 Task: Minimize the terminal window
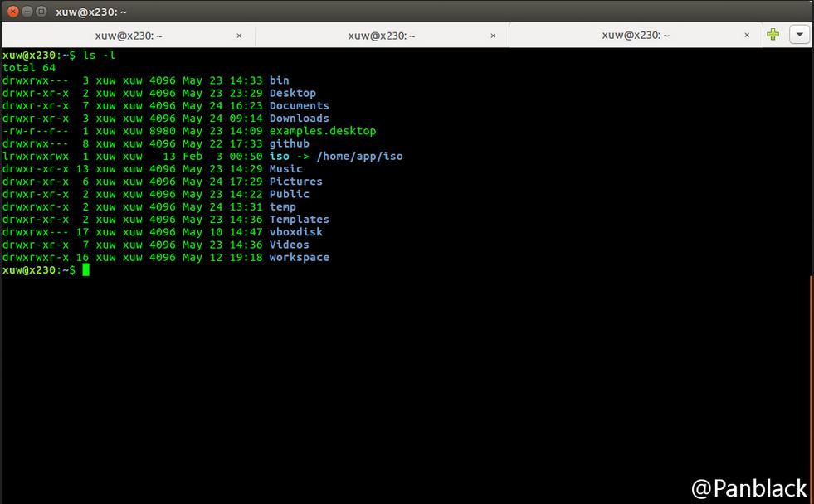pyautogui.click(x=27, y=12)
